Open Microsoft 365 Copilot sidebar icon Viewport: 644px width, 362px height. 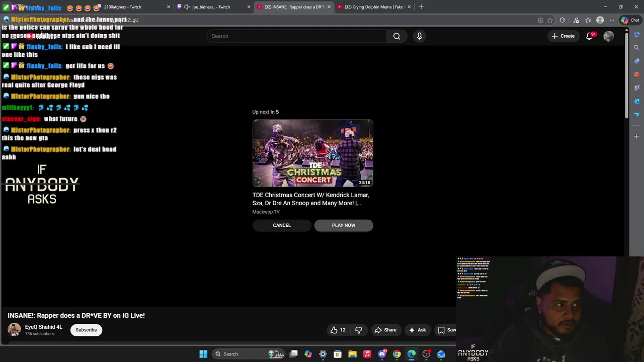(636, 34)
